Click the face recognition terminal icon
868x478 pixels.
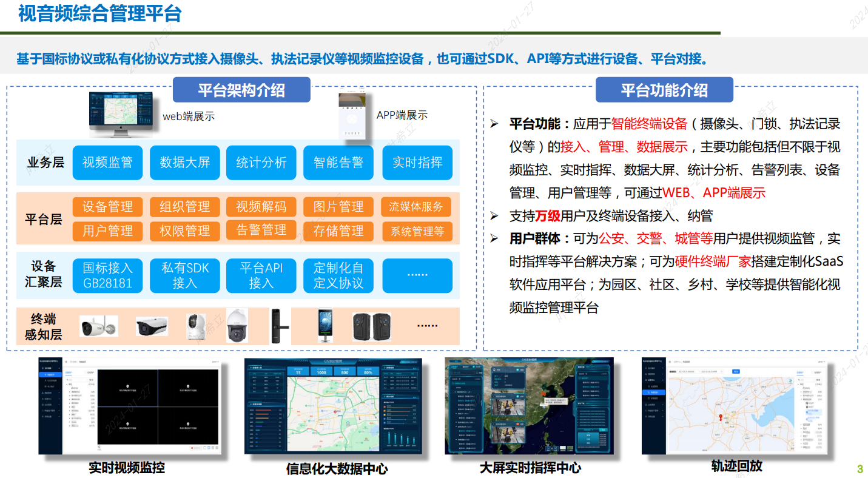326,326
